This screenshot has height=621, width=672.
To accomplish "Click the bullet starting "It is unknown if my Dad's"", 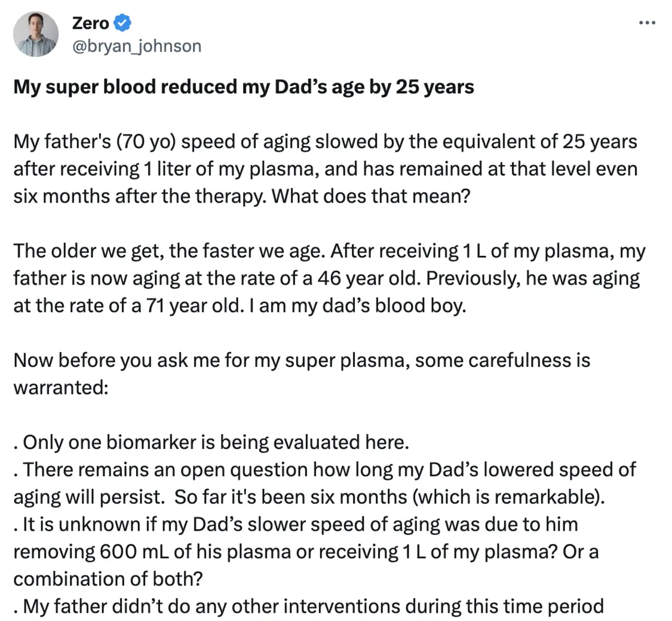I will [306, 552].
